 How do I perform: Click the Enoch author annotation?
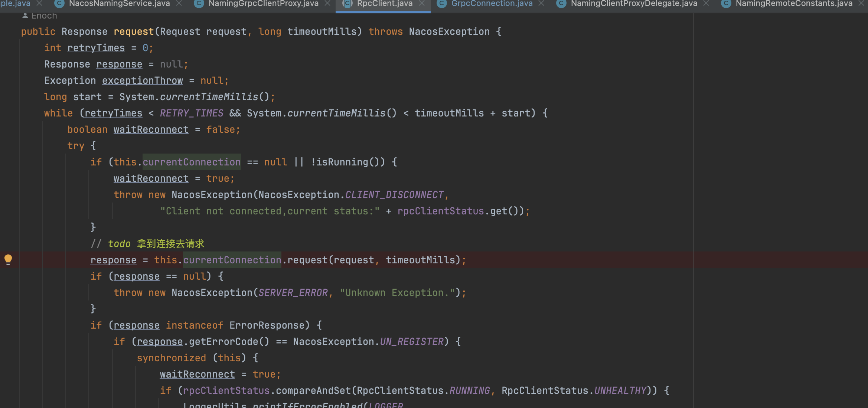pyautogui.click(x=44, y=16)
